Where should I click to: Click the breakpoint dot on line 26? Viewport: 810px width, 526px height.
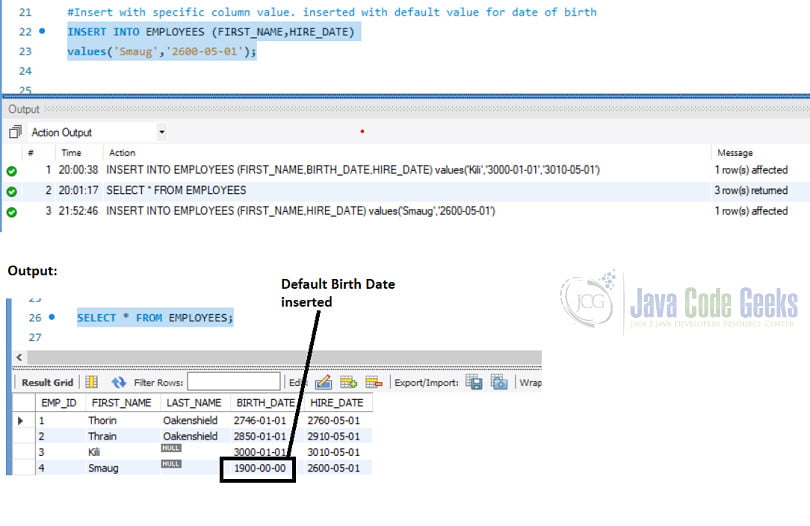[x=52, y=317]
